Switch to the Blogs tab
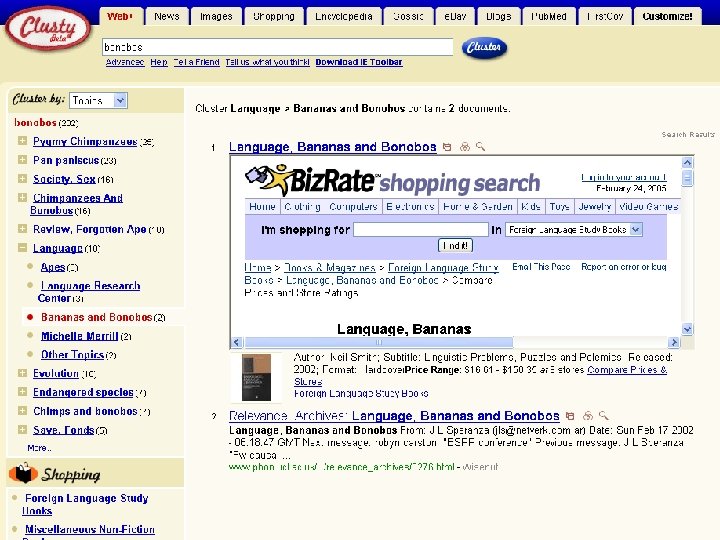The width and height of the screenshot is (720, 540). (x=499, y=17)
